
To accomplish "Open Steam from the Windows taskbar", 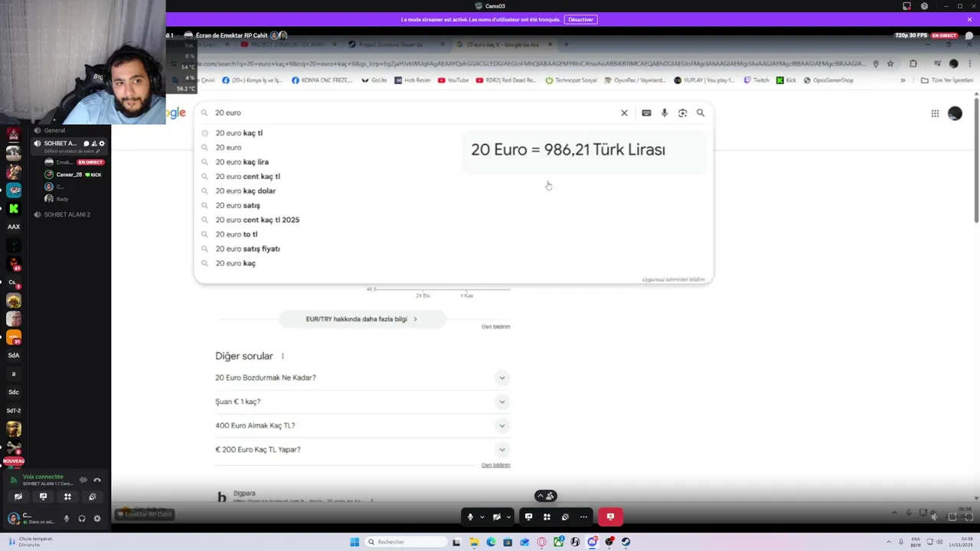I will 626,542.
